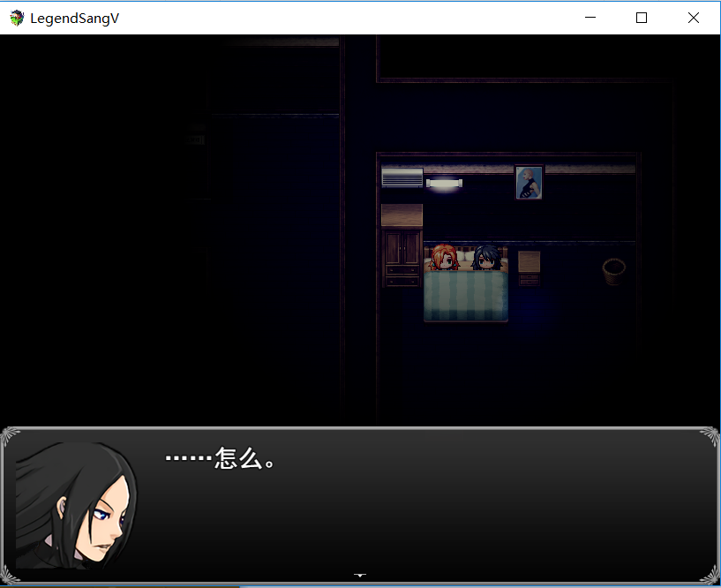Close the LegendSangV window

point(694,18)
